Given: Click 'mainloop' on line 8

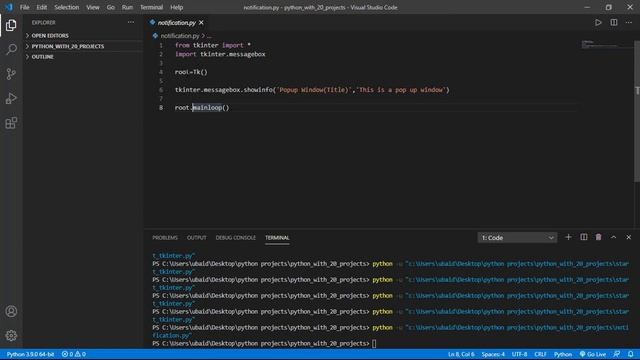Looking at the screenshot, I should pos(207,107).
